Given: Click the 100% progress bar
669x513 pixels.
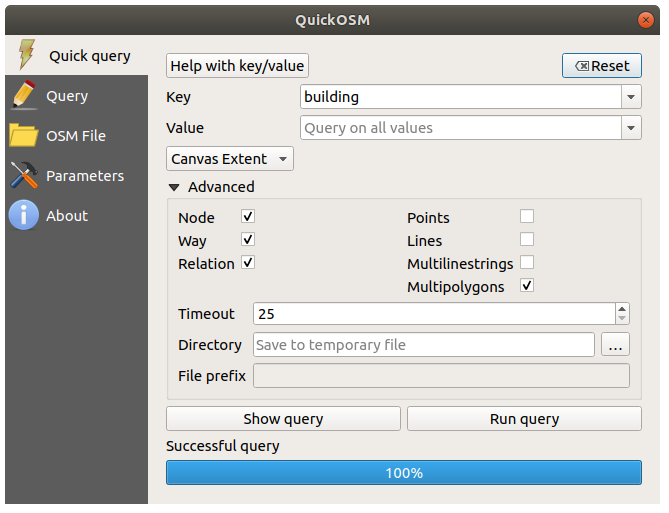Looking at the screenshot, I should [x=404, y=473].
